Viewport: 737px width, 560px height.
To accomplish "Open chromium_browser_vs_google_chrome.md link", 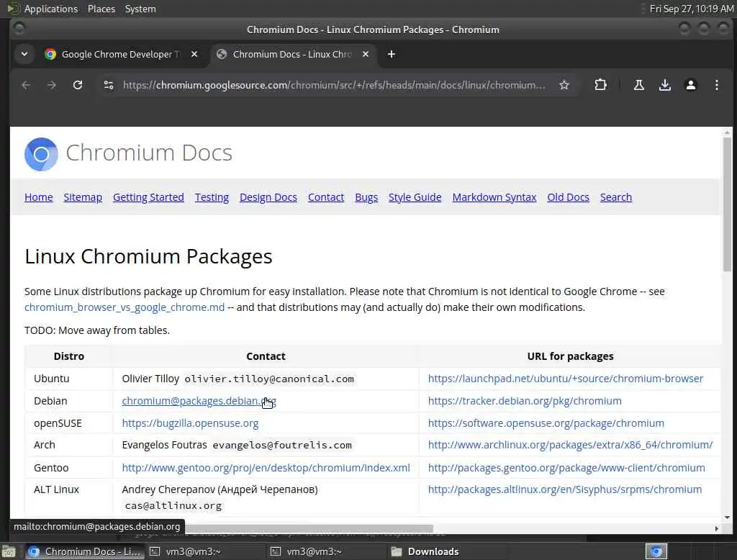I will coord(124,307).
